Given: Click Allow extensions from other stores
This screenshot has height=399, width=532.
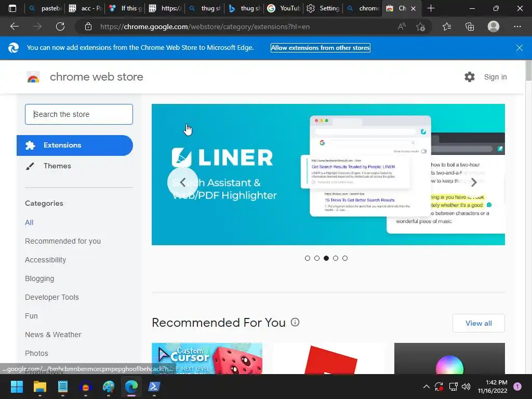Looking at the screenshot, I should (x=320, y=48).
